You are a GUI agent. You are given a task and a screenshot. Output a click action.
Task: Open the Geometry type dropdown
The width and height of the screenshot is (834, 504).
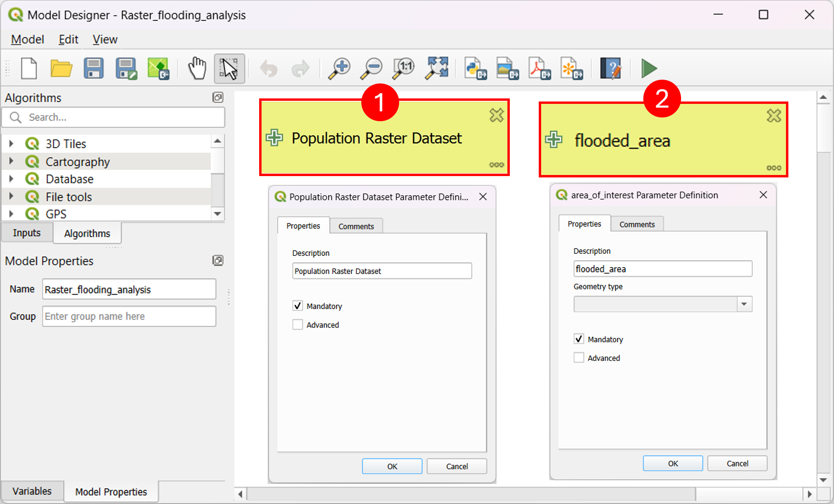point(663,304)
